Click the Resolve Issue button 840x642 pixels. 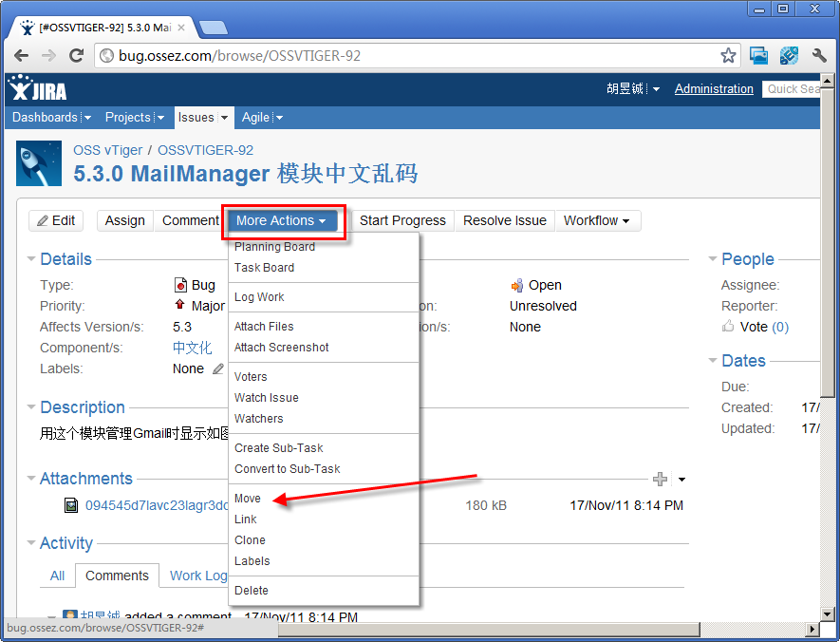pyautogui.click(x=505, y=220)
